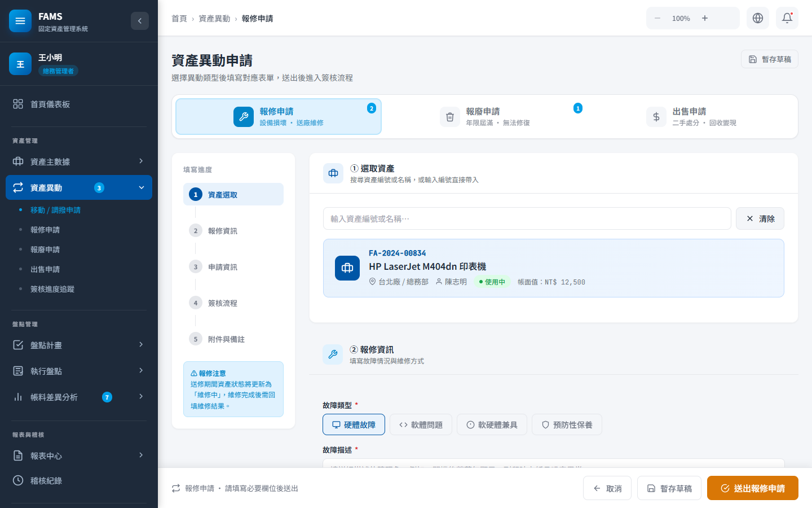Click the zoom in plus icon
The height and width of the screenshot is (508, 812).
705,18
